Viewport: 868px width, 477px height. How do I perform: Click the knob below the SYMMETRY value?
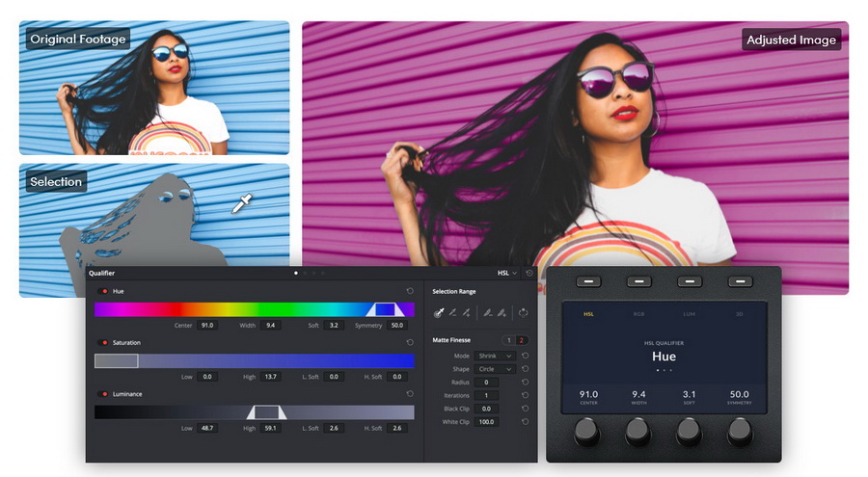(x=740, y=431)
